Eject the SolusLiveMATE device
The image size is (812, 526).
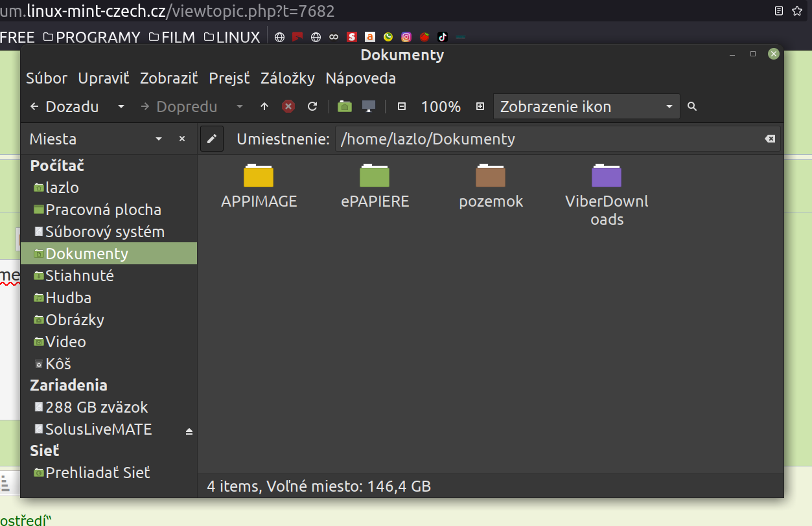(x=189, y=431)
